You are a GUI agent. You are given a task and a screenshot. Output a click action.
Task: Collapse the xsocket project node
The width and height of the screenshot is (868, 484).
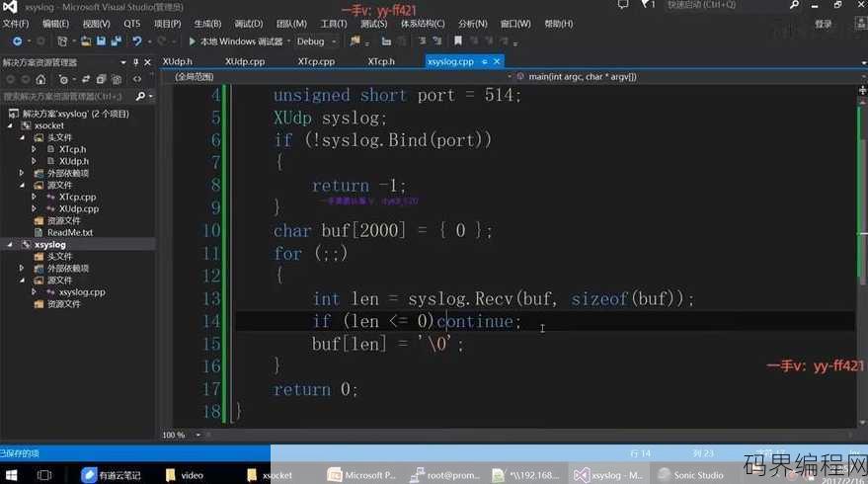click(x=10, y=125)
